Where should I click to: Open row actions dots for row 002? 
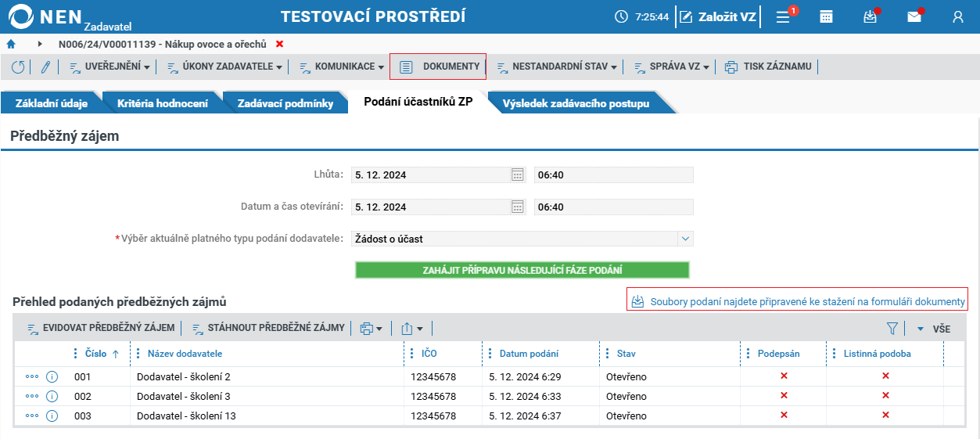tap(32, 396)
